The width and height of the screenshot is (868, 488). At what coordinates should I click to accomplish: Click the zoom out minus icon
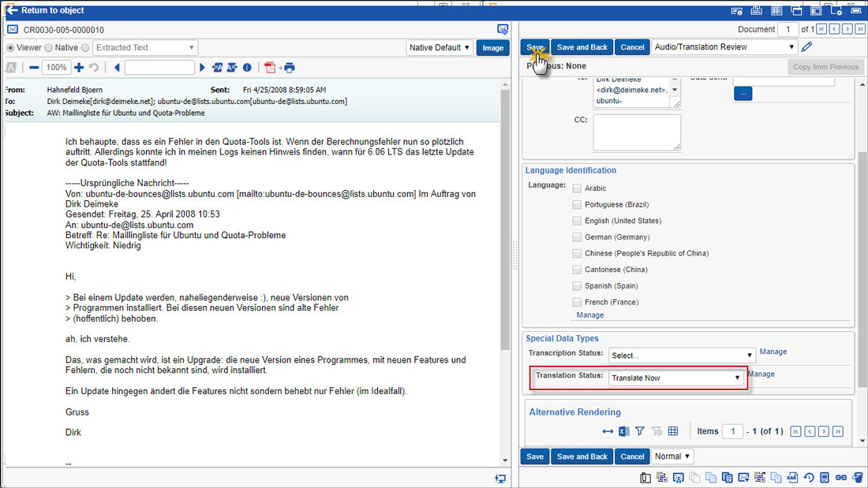tap(34, 68)
